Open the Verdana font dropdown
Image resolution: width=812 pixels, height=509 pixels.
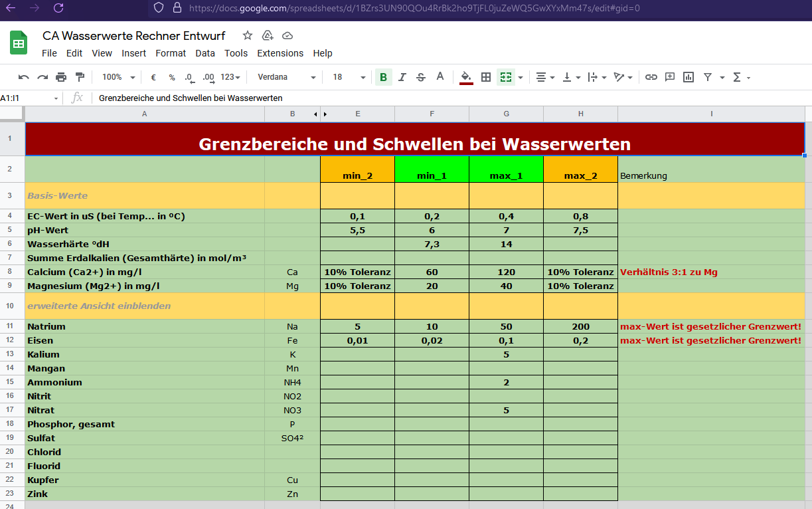(x=287, y=77)
